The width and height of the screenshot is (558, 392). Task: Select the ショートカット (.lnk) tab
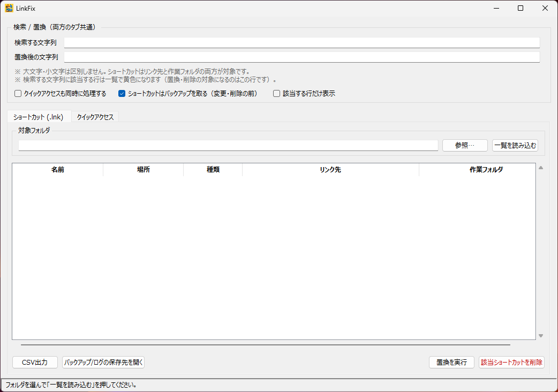(39, 117)
